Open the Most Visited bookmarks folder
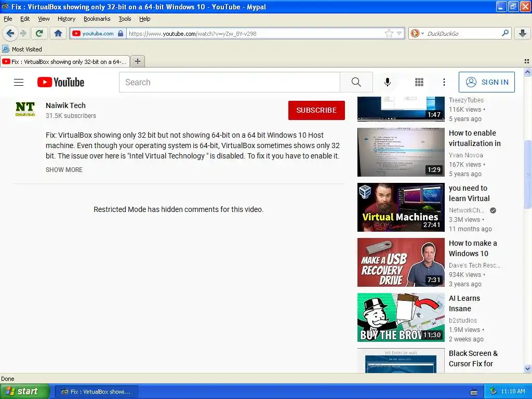The width and height of the screenshot is (532, 399). coord(22,49)
